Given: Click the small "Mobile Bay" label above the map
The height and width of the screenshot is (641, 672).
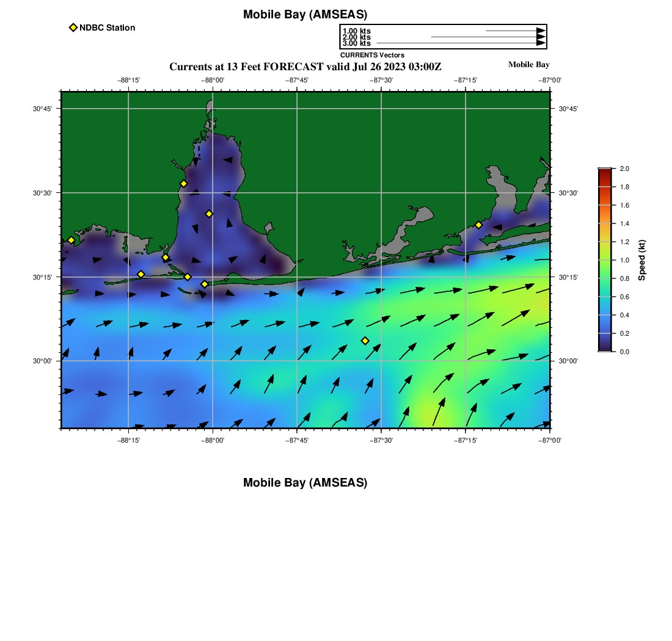Looking at the screenshot, I should click(x=528, y=65).
